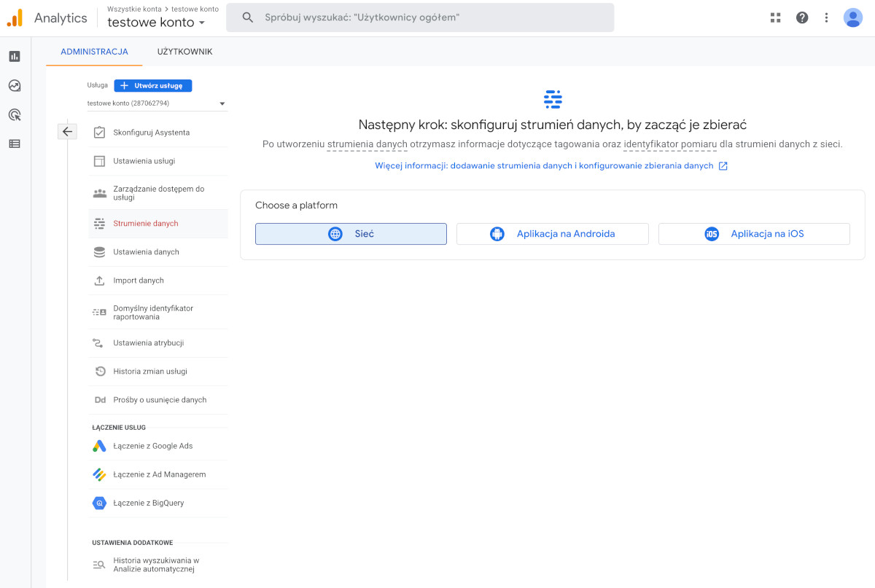Click the Google Analytics logo
The image size is (875, 588).
coord(15,18)
